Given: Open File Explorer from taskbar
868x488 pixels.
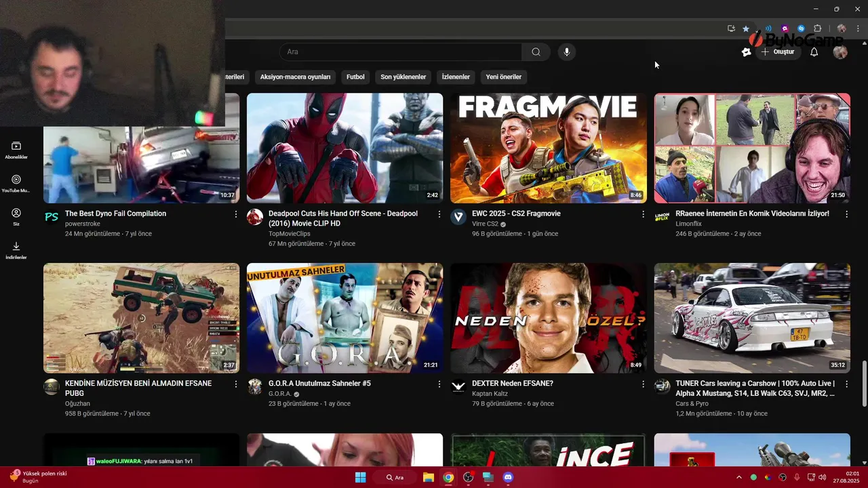Looking at the screenshot, I should [x=429, y=477].
